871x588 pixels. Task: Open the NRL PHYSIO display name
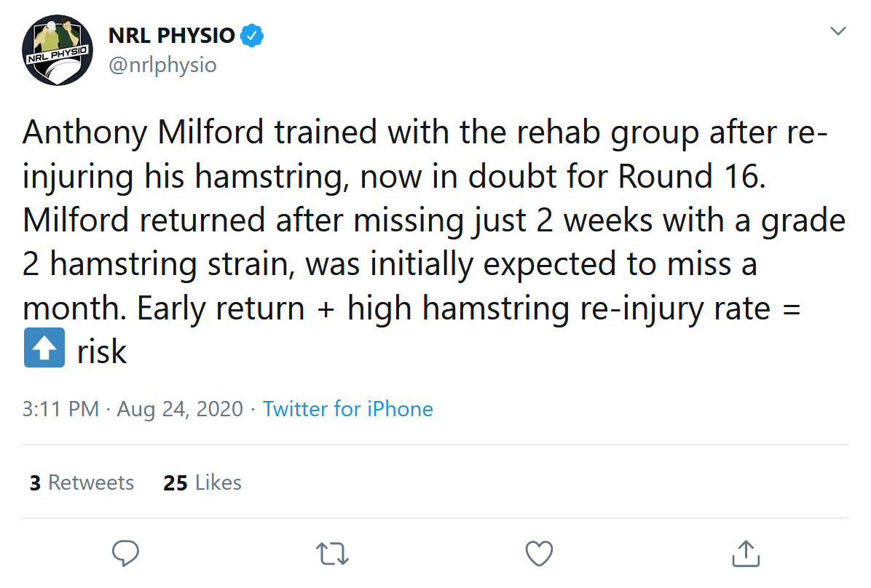click(x=172, y=36)
